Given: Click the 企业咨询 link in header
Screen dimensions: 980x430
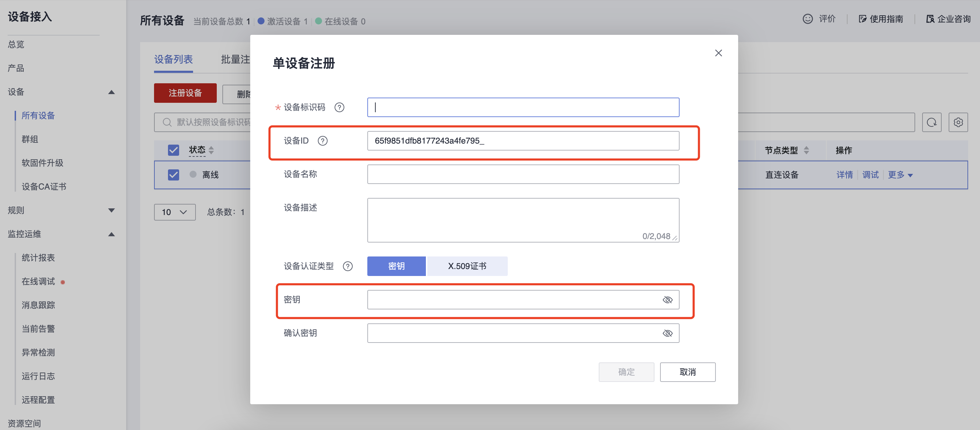Looking at the screenshot, I should pos(954,19).
